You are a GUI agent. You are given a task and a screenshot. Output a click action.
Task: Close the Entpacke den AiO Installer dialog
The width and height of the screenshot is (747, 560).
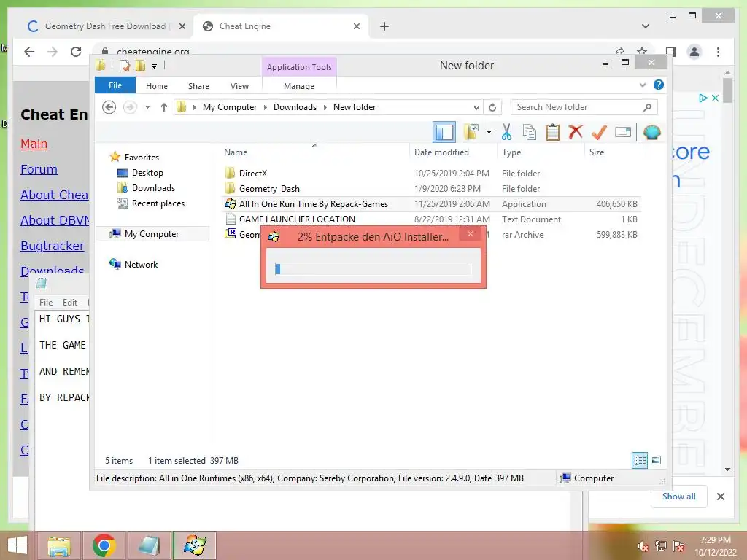pyautogui.click(x=471, y=233)
